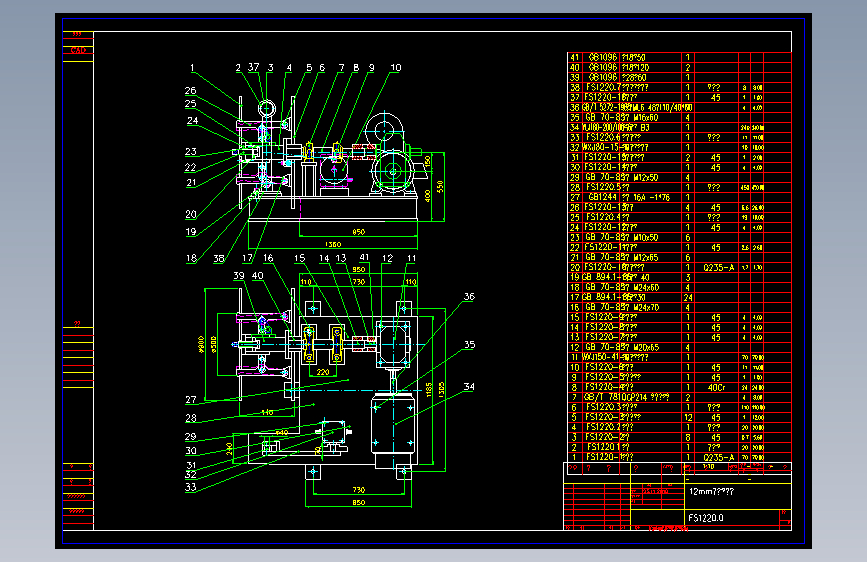The image size is (867, 562).
Task: Click the 400 vertical dimension in side view
Action: (427, 196)
